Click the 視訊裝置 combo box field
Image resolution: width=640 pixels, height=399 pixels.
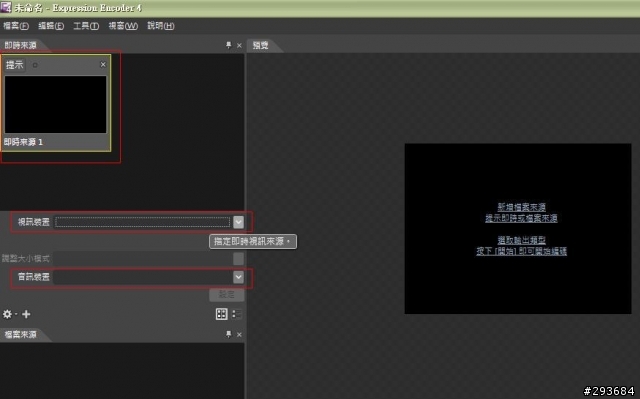tap(142, 222)
